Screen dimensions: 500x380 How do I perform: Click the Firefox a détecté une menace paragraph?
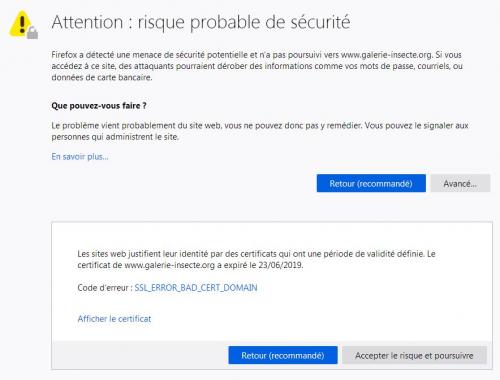(x=257, y=66)
